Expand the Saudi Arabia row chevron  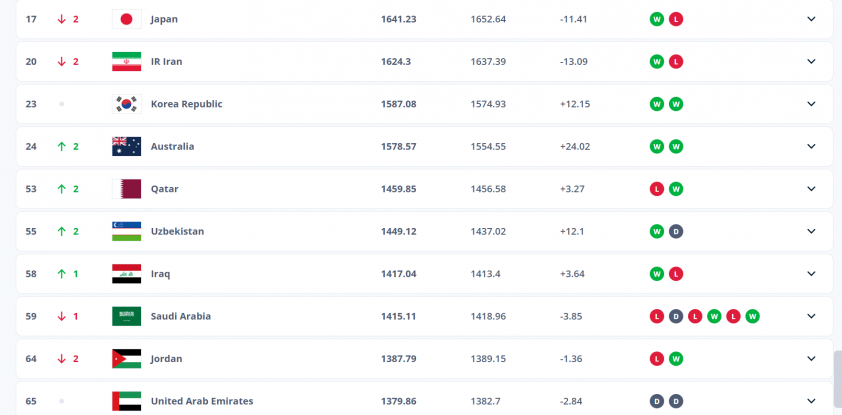coord(811,316)
